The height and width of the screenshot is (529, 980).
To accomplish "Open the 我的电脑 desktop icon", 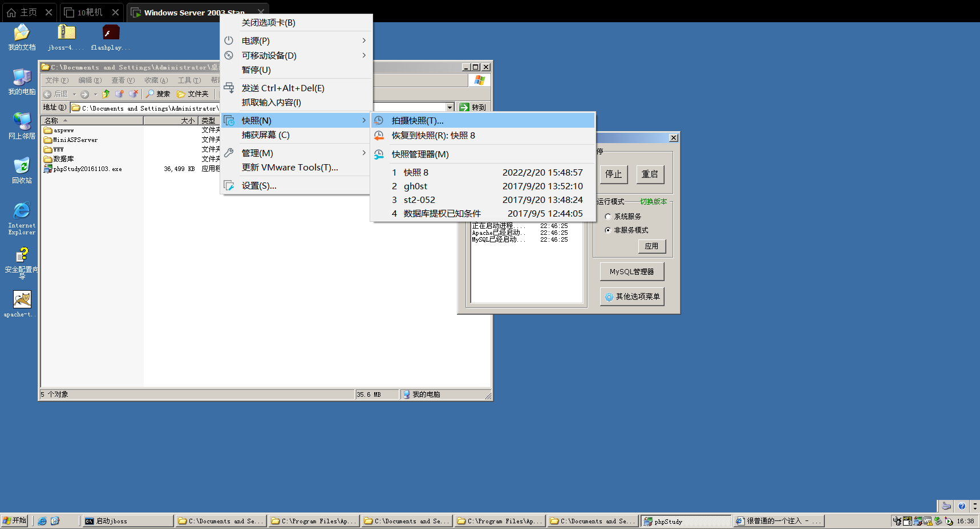I will [22, 81].
